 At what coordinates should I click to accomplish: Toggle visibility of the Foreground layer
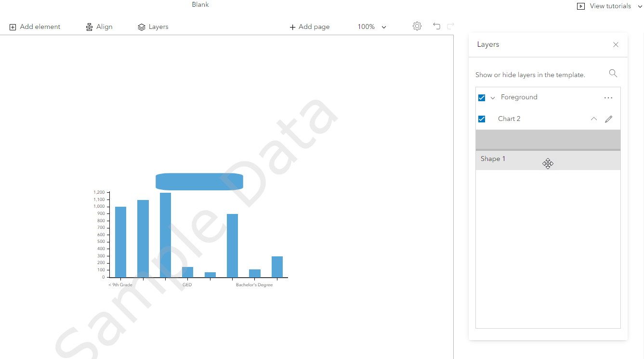(x=481, y=97)
